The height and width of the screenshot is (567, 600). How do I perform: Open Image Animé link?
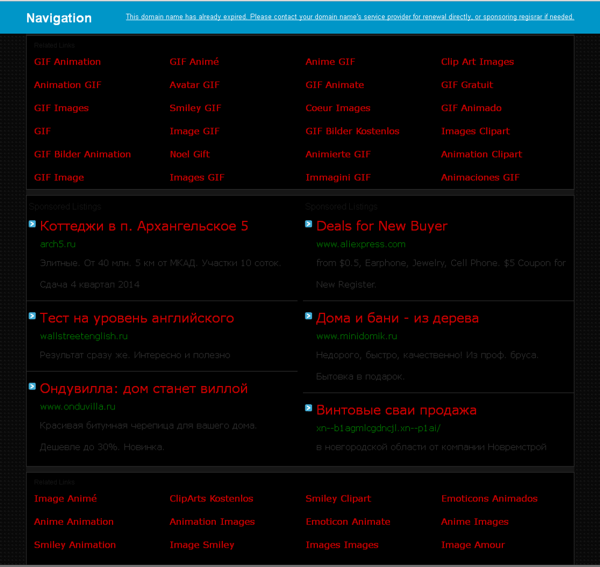65,499
